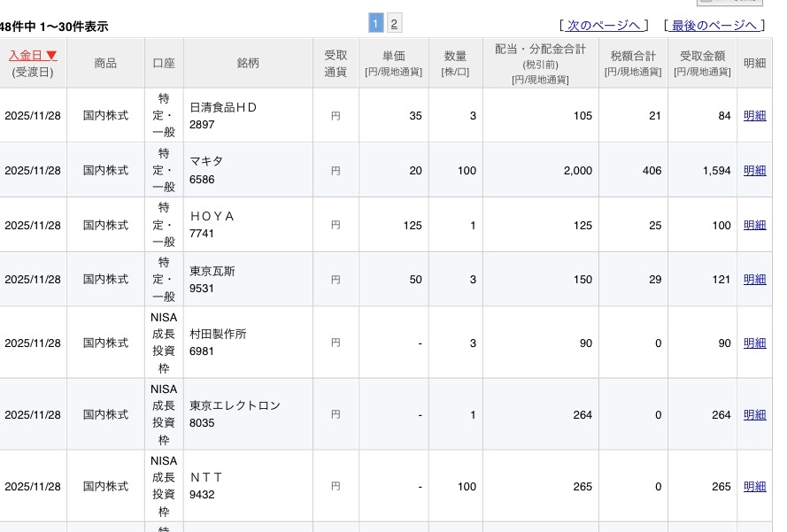This screenshot has width=787, height=532.
Task: Go to page 2 of results
Action: coord(394,24)
